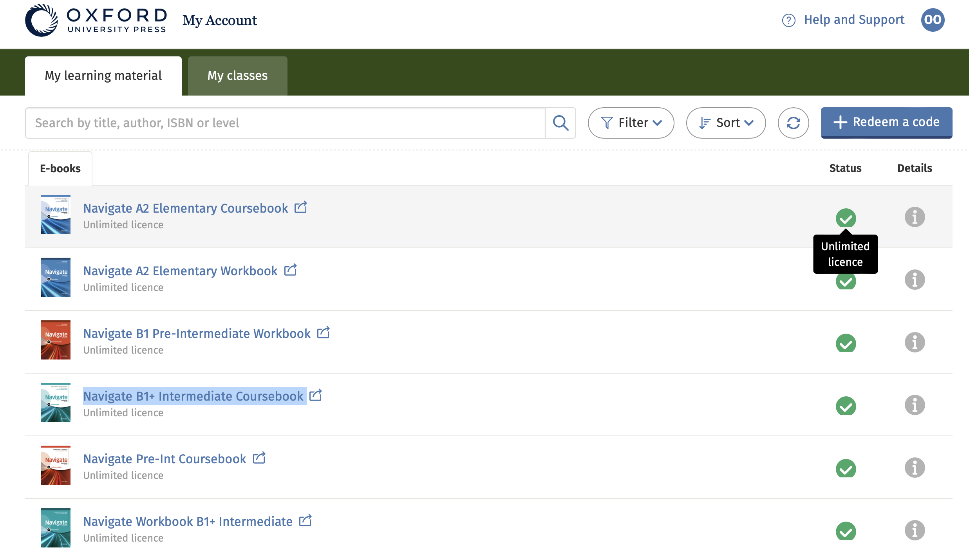The height and width of the screenshot is (560, 969).
Task: Click the A2 Elementary Workbook cover thumbnail
Action: [56, 277]
